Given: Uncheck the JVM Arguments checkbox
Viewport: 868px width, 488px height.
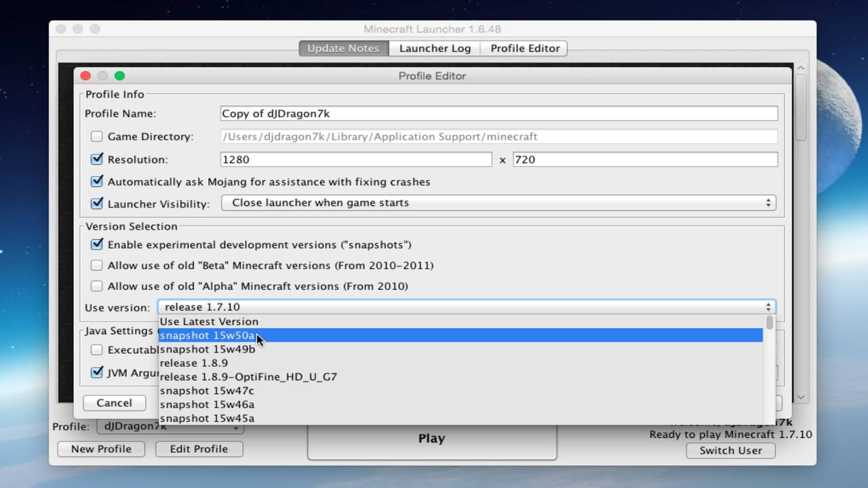Looking at the screenshot, I should coord(96,372).
